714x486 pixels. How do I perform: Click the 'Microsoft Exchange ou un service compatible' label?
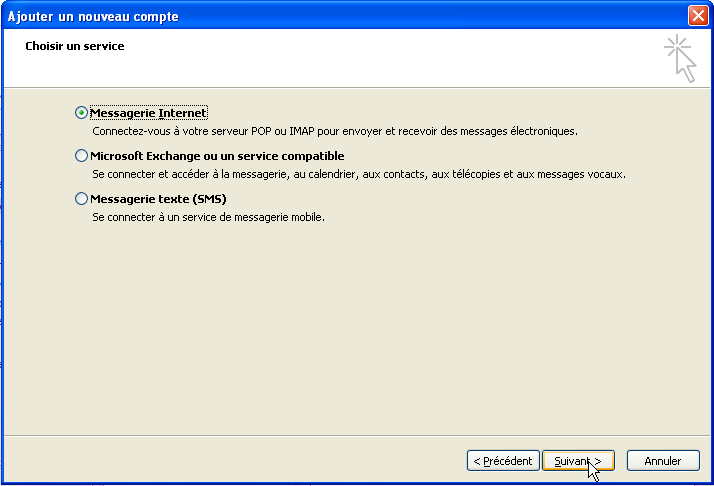217,156
